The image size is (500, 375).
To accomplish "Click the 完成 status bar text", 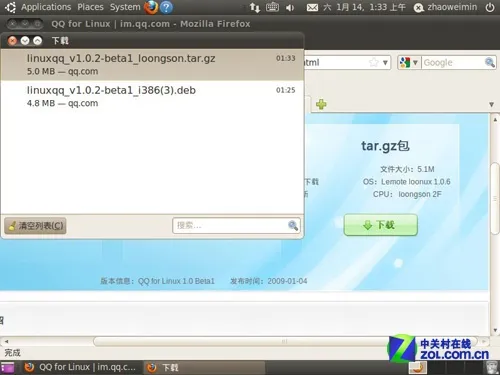I will [x=12, y=352].
